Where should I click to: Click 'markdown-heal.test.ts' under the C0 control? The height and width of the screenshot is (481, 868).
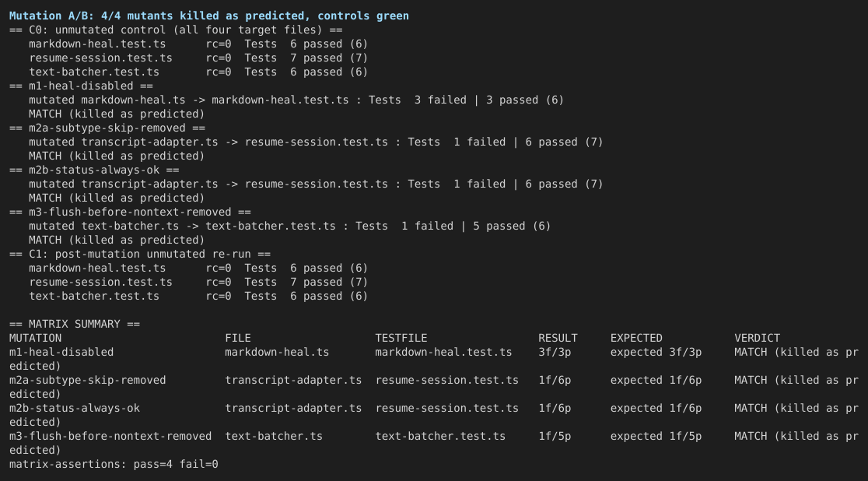[x=97, y=44]
